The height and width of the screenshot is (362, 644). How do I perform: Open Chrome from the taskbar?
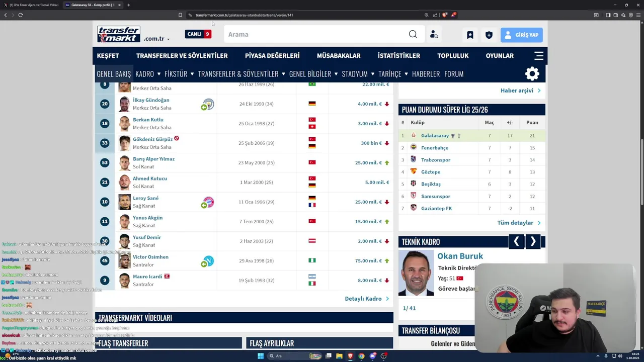[x=361, y=356]
